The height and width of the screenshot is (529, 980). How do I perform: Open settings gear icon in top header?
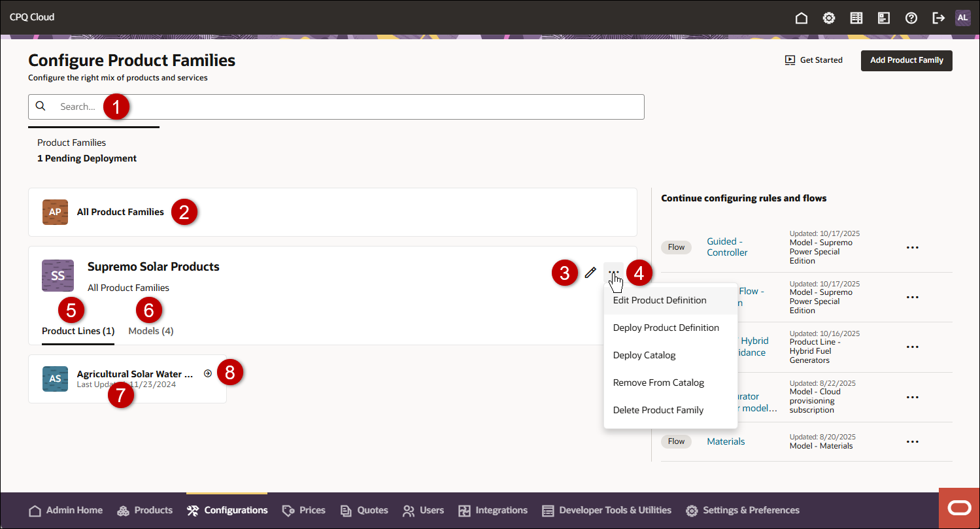(828, 18)
